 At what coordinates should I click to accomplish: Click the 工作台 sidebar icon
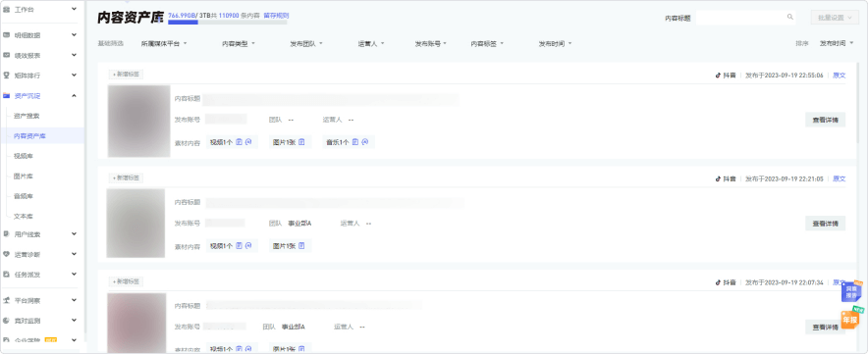tap(7, 10)
